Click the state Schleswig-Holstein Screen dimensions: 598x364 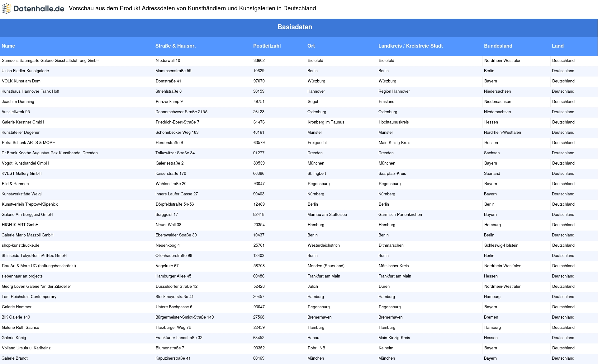(x=501, y=245)
